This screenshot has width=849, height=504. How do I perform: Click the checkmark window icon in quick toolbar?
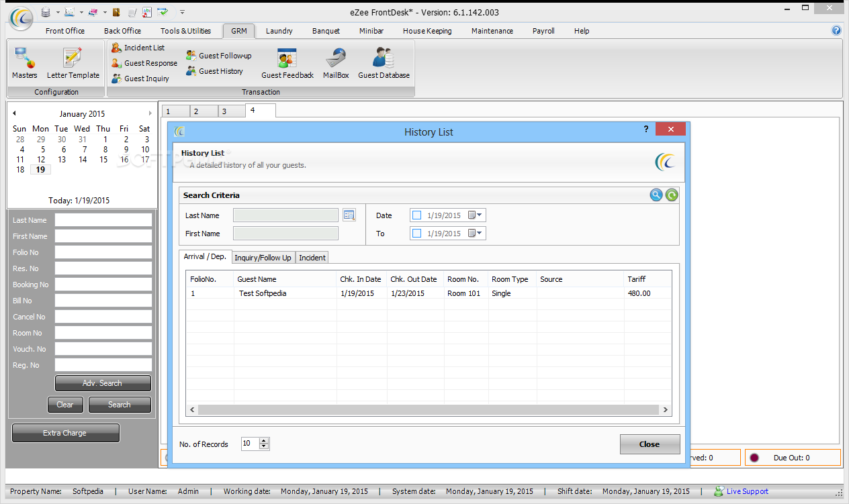pyautogui.click(x=163, y=12)
